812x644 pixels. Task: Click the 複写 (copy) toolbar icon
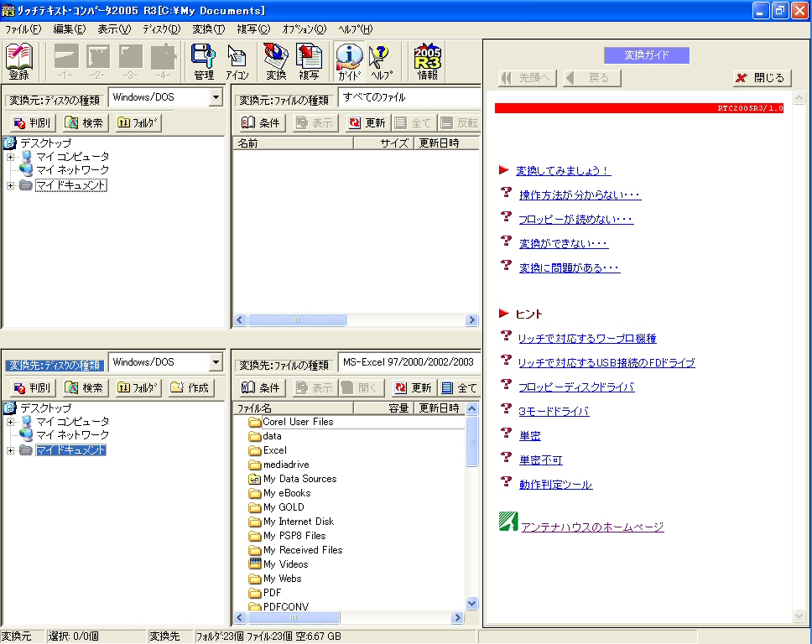tap(309, 61)
